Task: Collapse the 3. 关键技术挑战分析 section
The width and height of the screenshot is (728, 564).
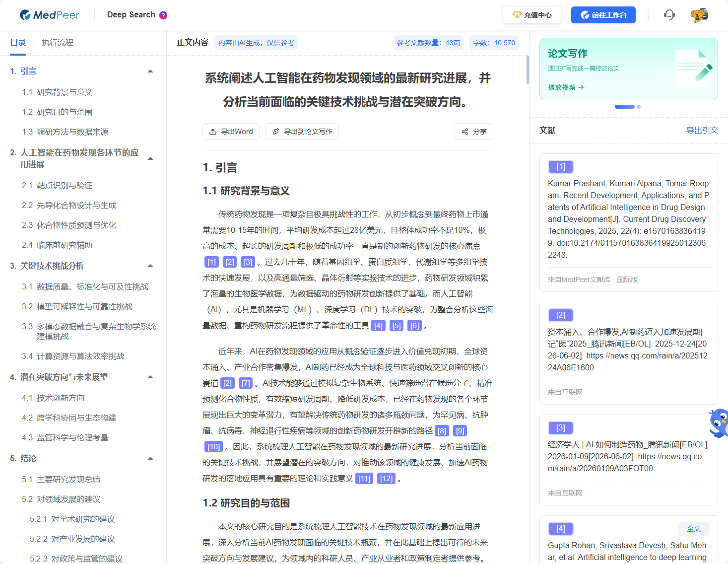Action: (150, 266)
